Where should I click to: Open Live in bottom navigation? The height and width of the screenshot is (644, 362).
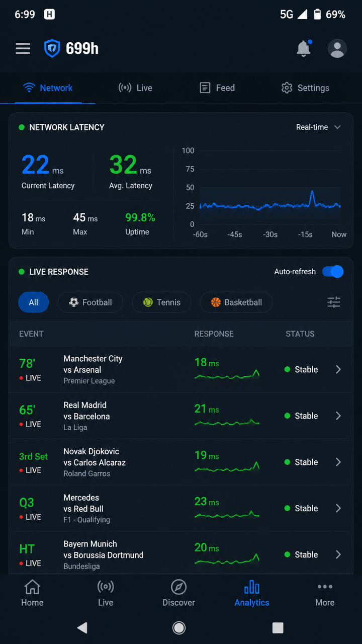click(x=106, y=593)
